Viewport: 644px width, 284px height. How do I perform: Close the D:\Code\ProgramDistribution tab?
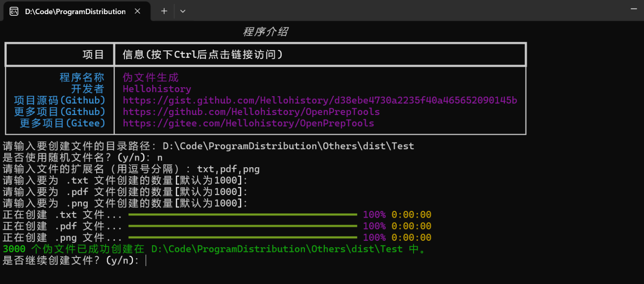(137, 12)
